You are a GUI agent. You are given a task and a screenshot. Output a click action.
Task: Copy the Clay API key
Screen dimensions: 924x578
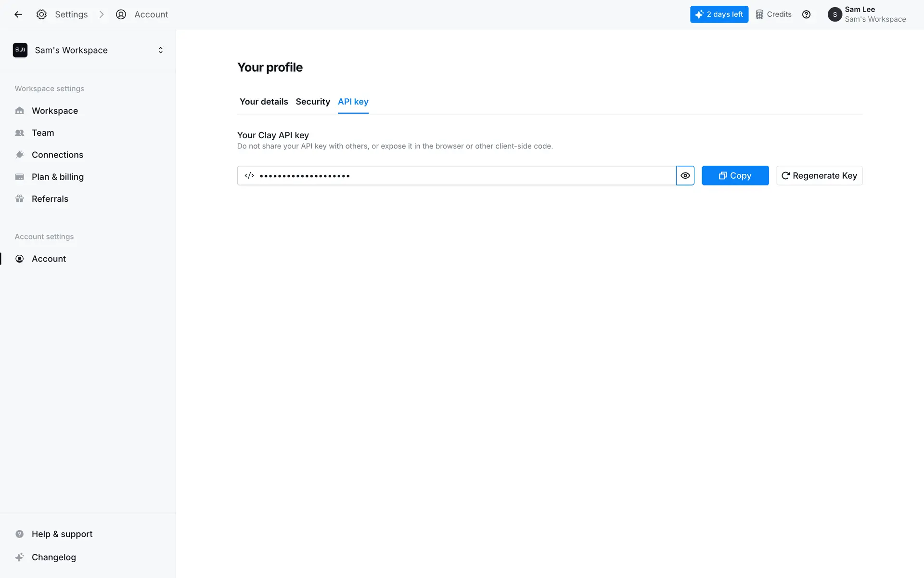735,176
